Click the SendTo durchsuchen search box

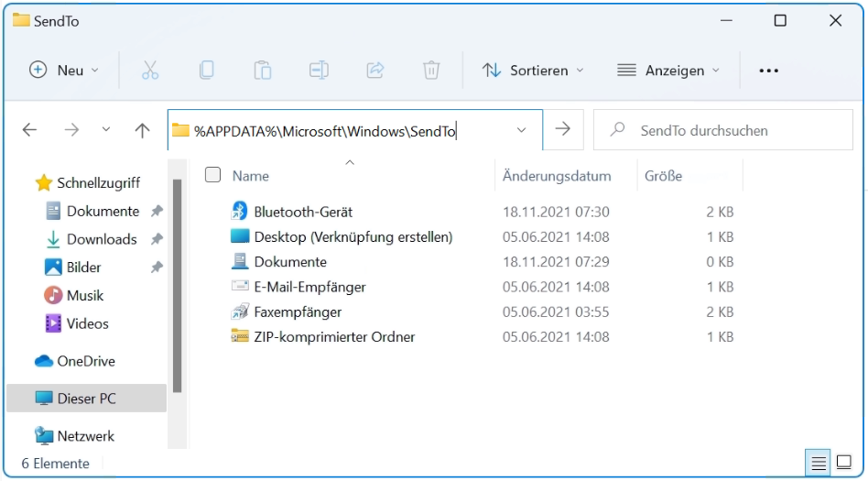click(x=723, y=130)
